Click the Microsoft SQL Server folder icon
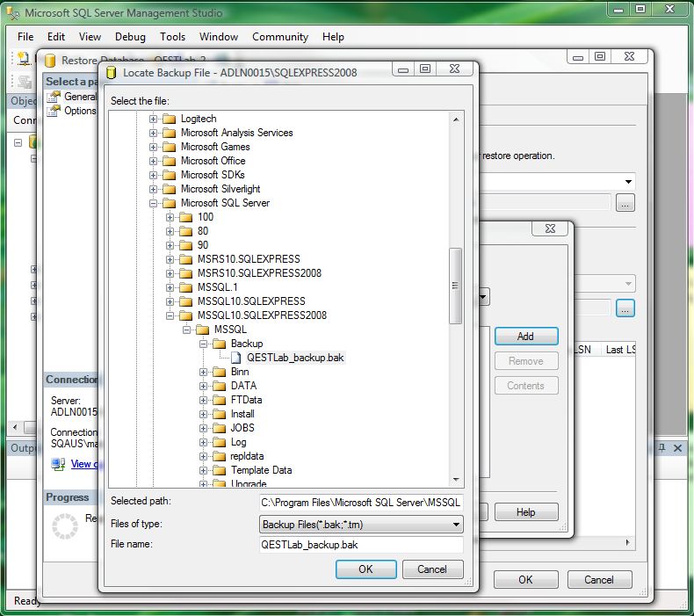This screenshot has height=616, width=694. coord(170,203)
